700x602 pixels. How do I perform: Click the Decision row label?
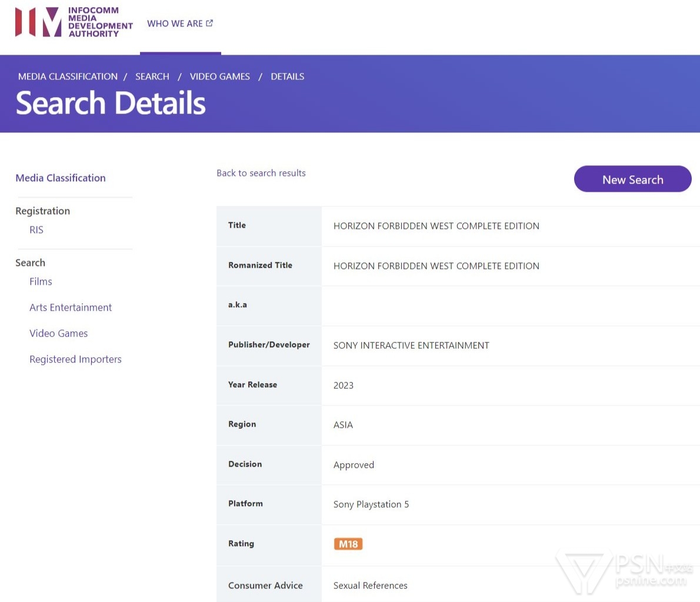tap(245, 464)
